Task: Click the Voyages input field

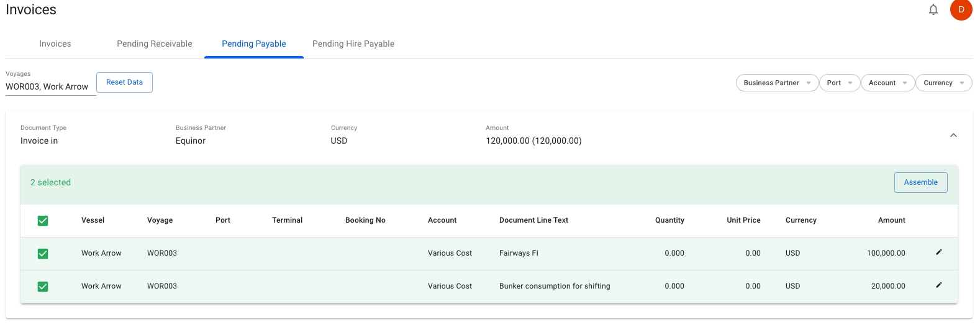Action: (50, 87)
